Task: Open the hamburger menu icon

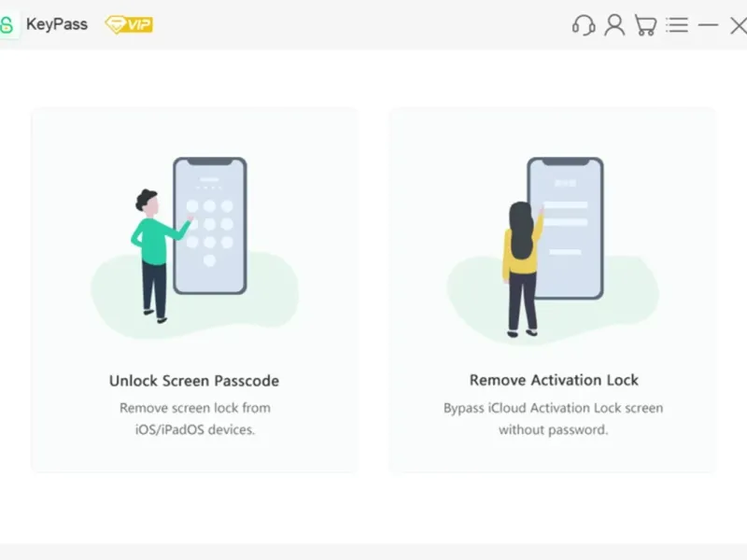Action: [x=677, y=25]
